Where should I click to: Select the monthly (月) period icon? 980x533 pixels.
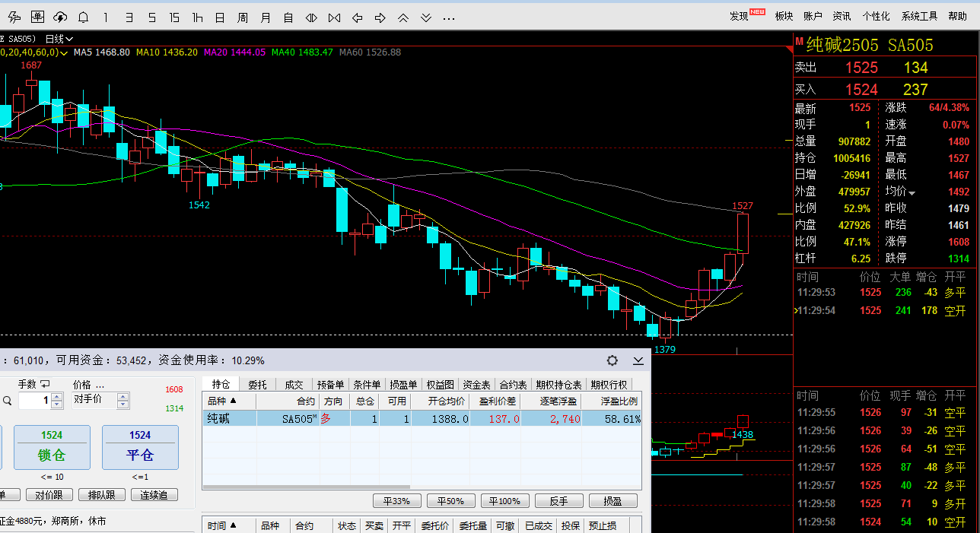(266, 17)
